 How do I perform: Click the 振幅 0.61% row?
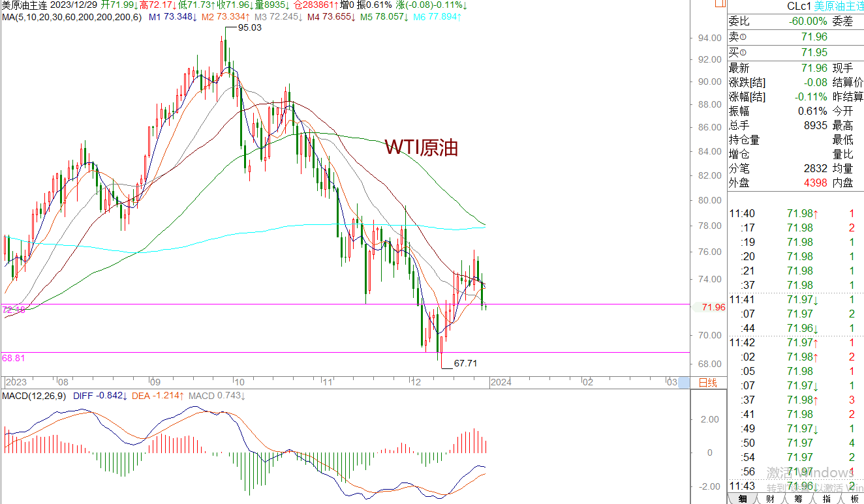pyautogui.click(x=779, y=111)
